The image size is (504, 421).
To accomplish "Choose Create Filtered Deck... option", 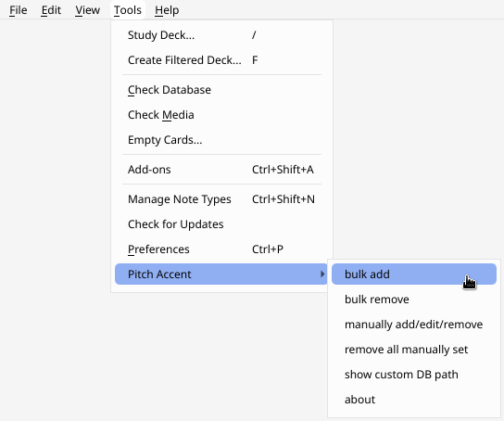I will coord(221,60).
